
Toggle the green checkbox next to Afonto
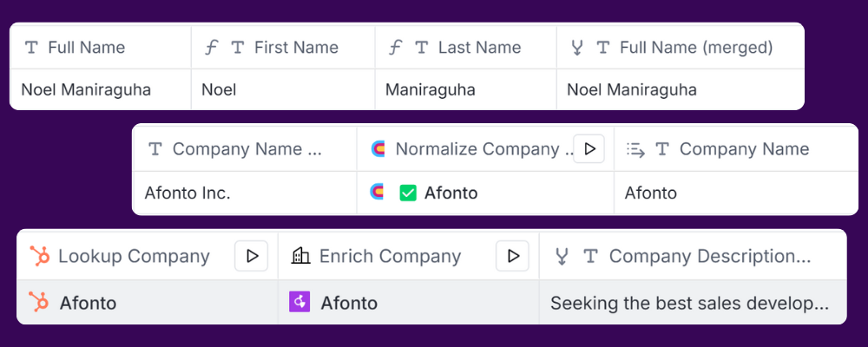click(x=408, y=193)
